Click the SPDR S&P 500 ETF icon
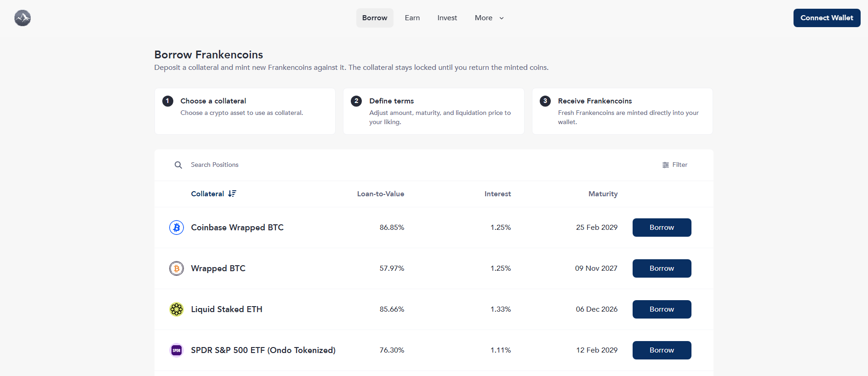This screenshot has width=868, height=376. (177, 350)
